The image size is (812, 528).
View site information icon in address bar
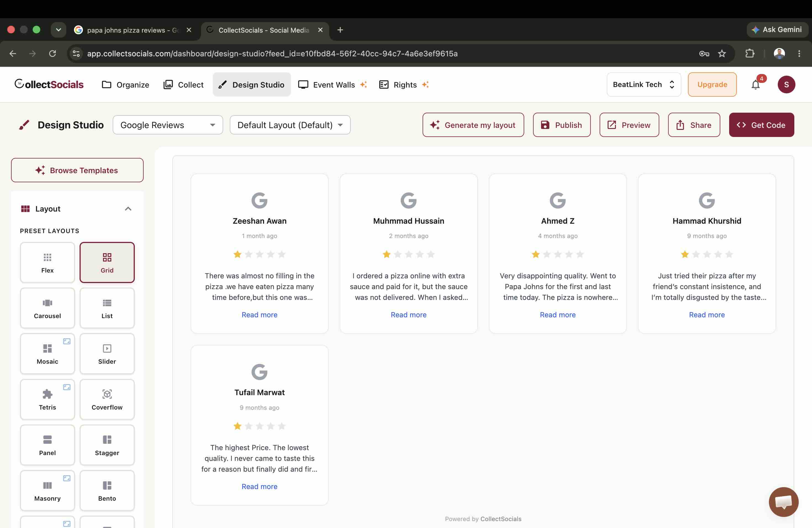[x=76, y=54]
